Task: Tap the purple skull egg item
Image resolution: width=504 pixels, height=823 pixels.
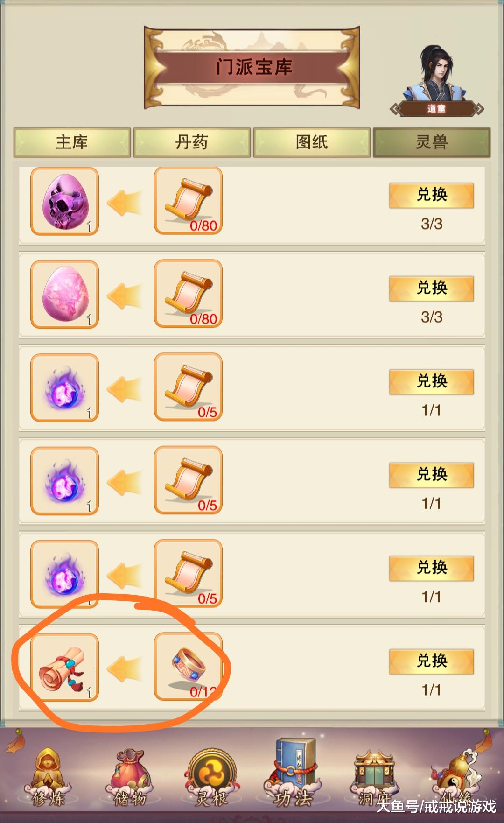Action: tap(64, 201)
